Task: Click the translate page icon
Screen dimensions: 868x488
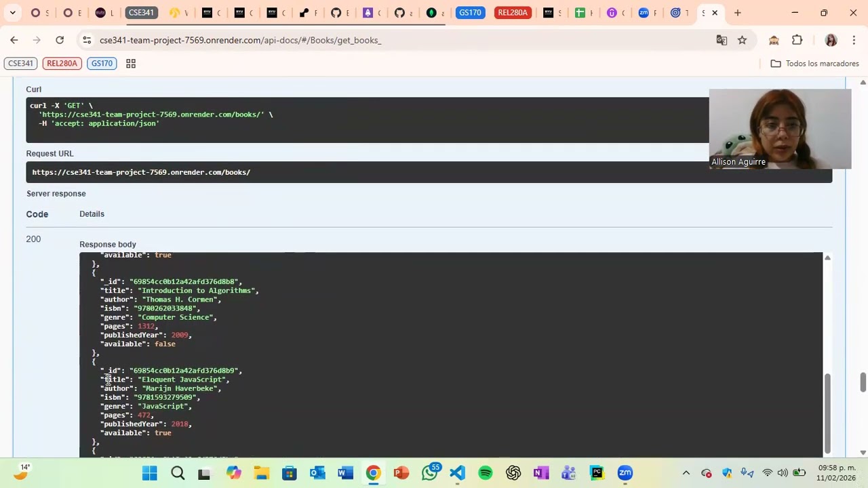Action: click(x=722, y=40)
